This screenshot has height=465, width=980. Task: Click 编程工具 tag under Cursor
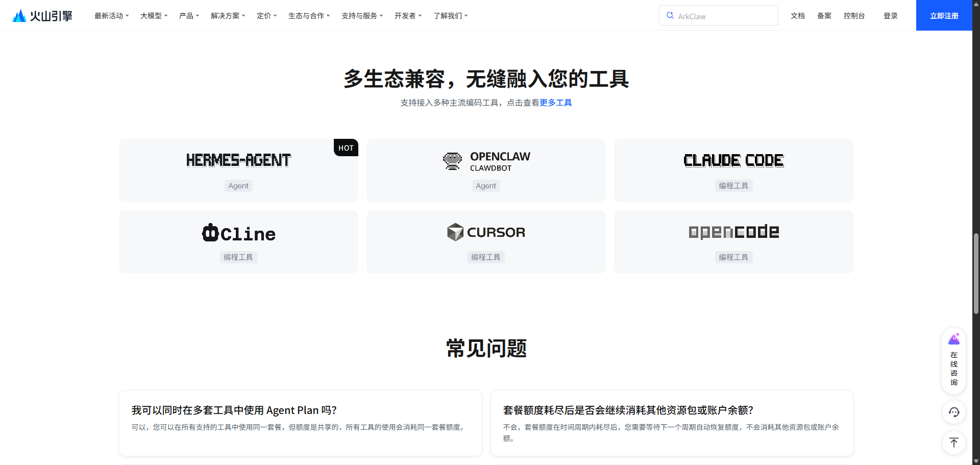pos(486,257)
